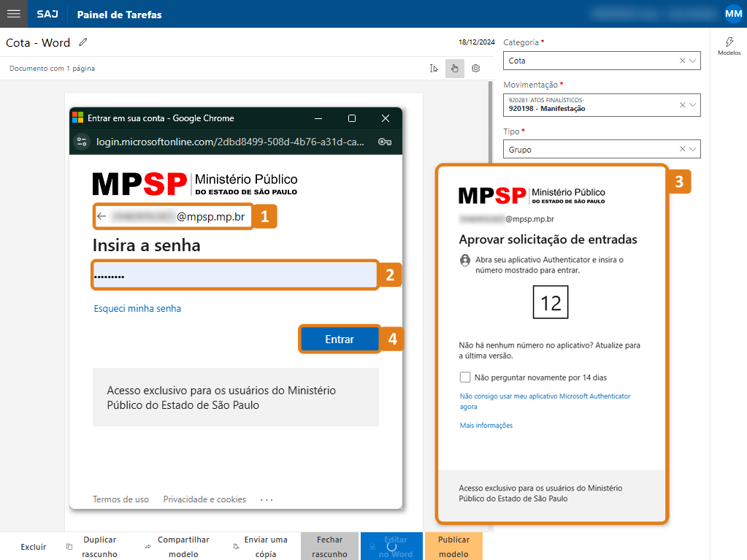Click the Publicar modelo button
The height and width of the screenshot is (560, 747).
coord(453,546)
